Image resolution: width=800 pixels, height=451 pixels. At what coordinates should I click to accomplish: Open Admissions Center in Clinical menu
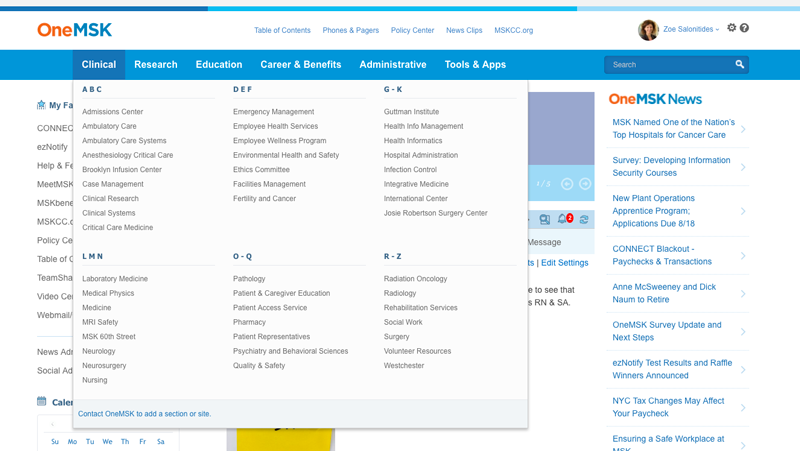click(112, 112)
